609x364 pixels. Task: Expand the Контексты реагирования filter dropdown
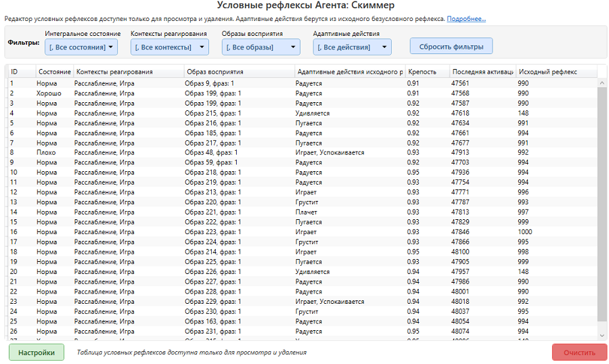171,47
